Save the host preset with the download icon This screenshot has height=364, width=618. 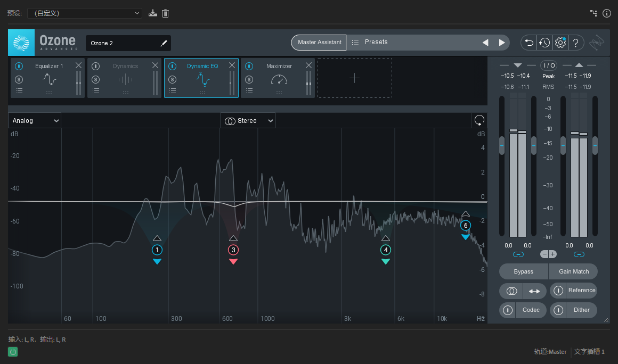152,13
